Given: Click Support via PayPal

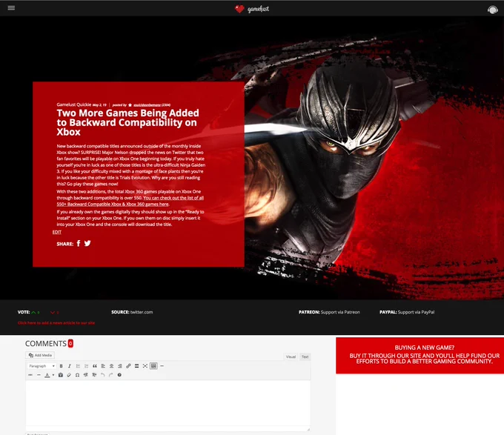Looking at the screenshot, I should 417,312.
